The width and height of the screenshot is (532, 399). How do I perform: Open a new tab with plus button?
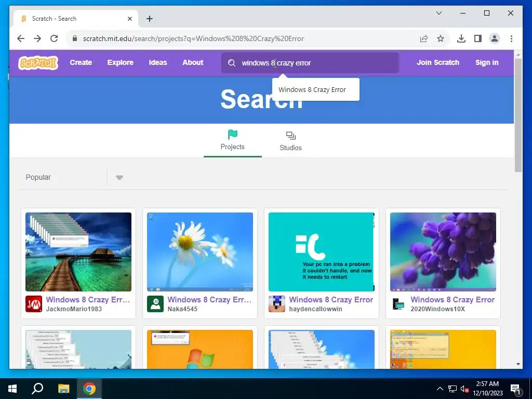pos(150,19)
